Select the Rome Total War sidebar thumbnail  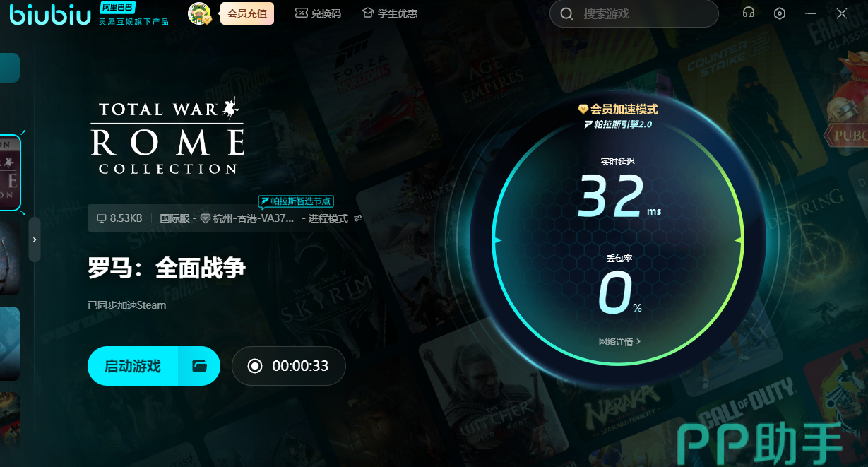[10, 172]
